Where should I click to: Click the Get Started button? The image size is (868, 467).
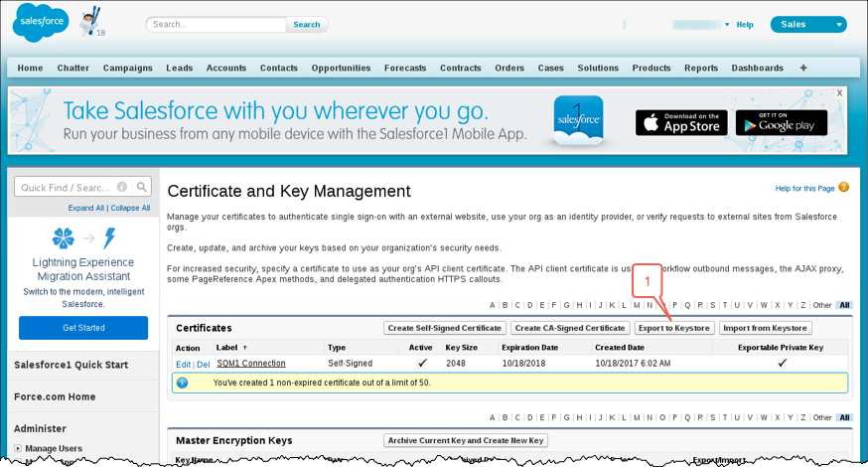click(83, 328)
